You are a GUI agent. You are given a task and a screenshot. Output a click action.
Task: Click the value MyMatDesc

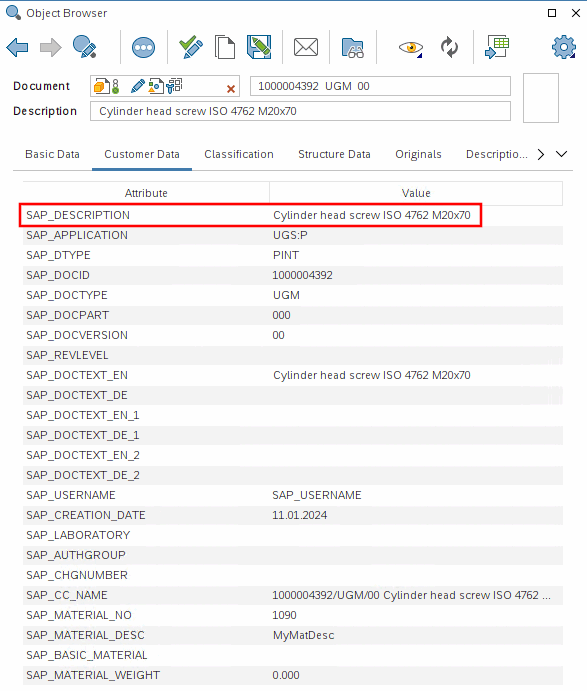pyautogui.click(x=303, y=635)
